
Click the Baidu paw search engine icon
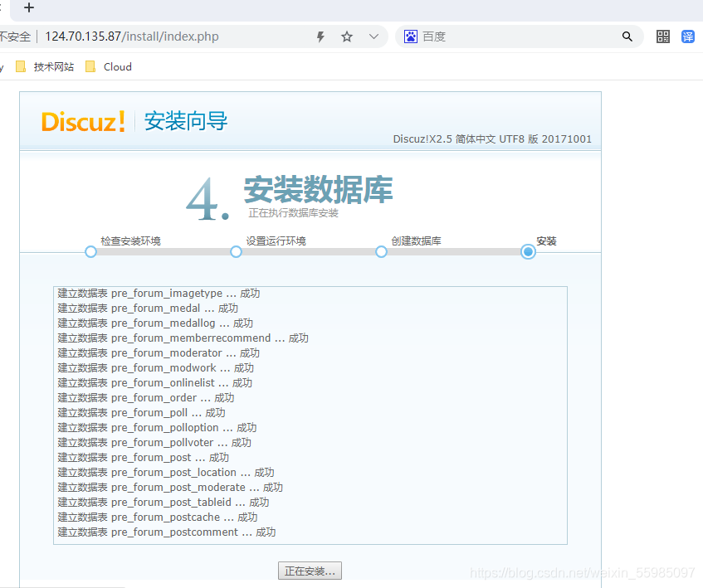pos(411,36)
